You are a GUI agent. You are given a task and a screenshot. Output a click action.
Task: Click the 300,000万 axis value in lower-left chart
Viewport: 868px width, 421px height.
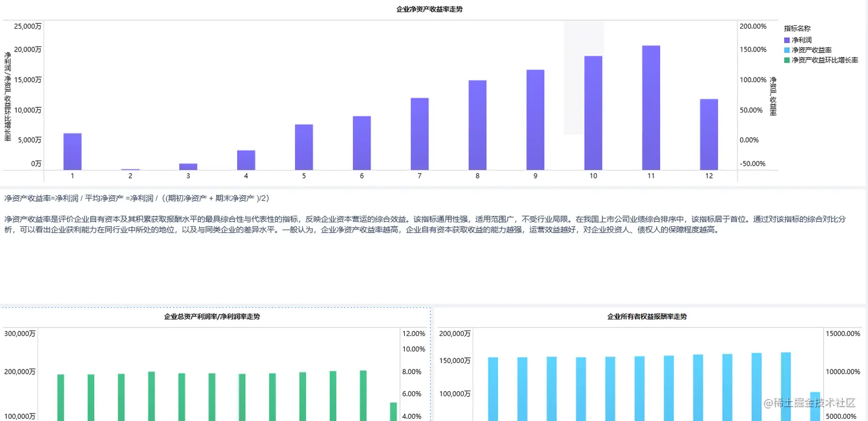(20, 333)
